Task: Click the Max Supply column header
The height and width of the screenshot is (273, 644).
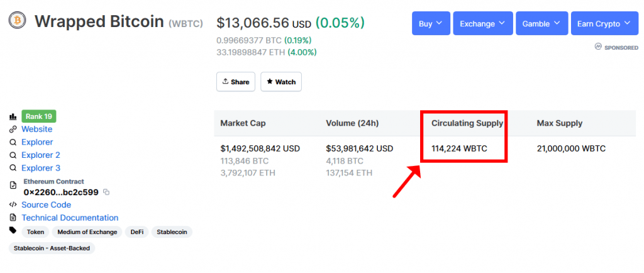Action: click(x=559, y=123)
